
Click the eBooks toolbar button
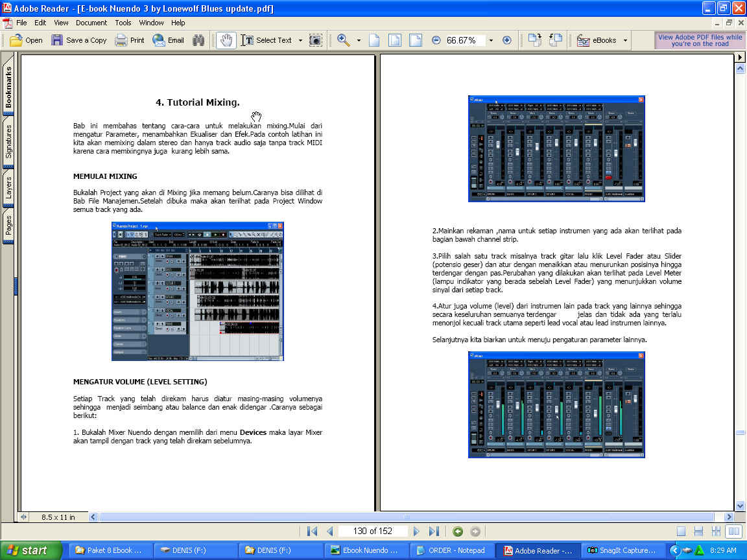pos(597,40)
